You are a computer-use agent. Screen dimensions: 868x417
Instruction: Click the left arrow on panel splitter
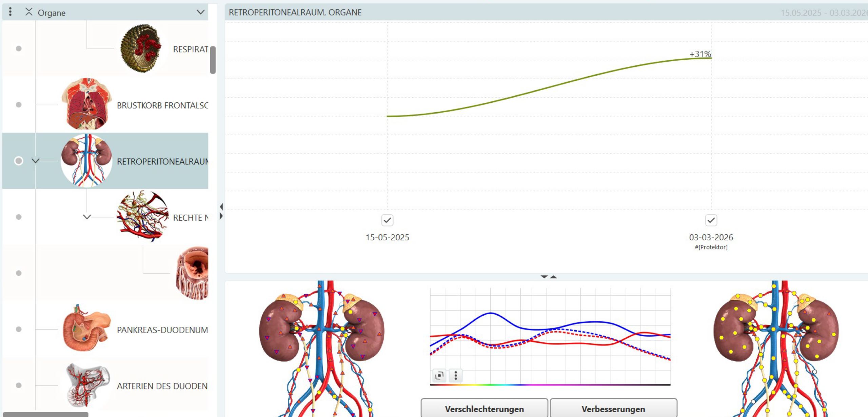click(x=221, y=206)
